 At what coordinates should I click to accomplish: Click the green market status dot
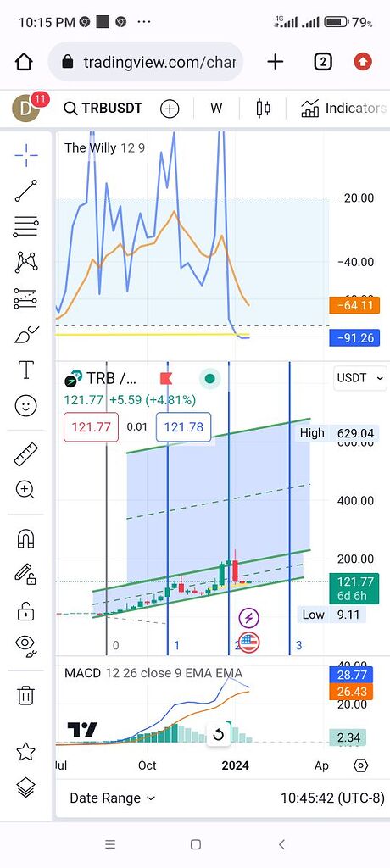(210, 379)
